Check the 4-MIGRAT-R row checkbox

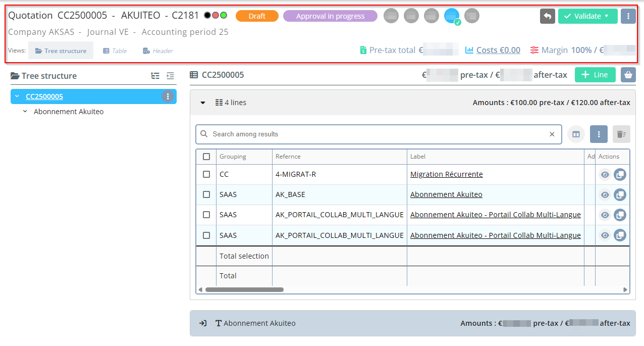206,174
